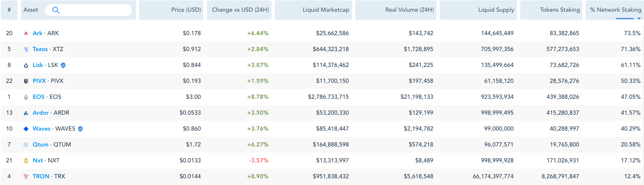Click TRON liquid supply 66,174,397,774

click(x=493, y=176)
